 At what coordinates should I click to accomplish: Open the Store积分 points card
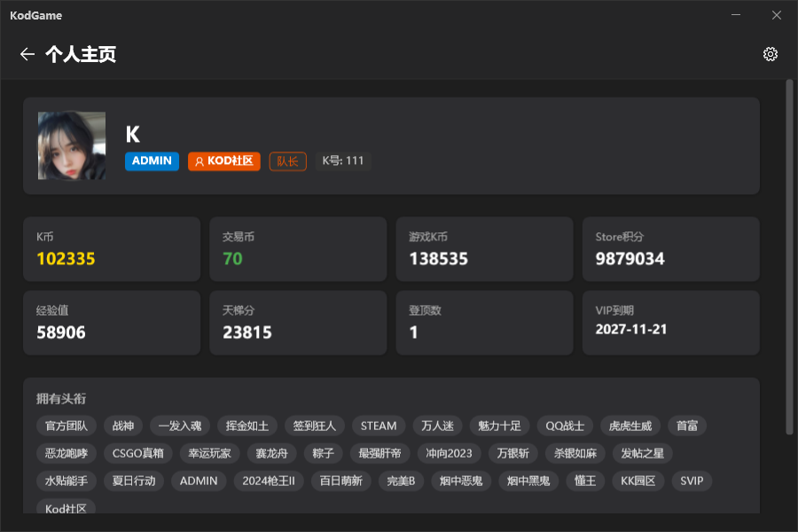(670, 249)
